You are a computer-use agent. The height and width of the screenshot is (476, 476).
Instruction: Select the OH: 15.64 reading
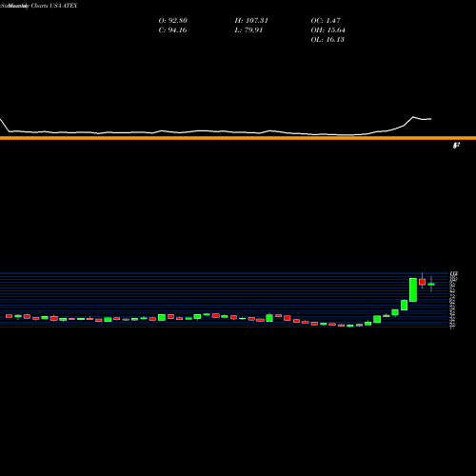click(x=328, y=30)
